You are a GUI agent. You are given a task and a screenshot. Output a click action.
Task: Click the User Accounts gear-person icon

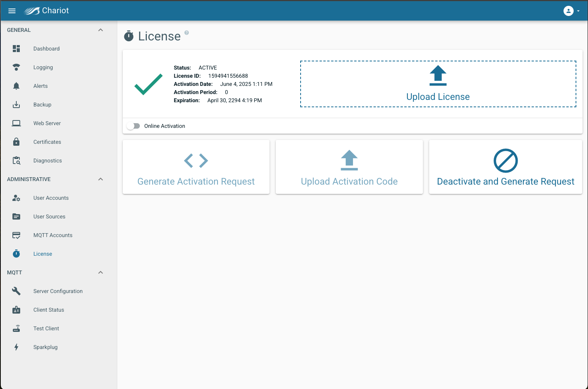[x=16, y=198]
